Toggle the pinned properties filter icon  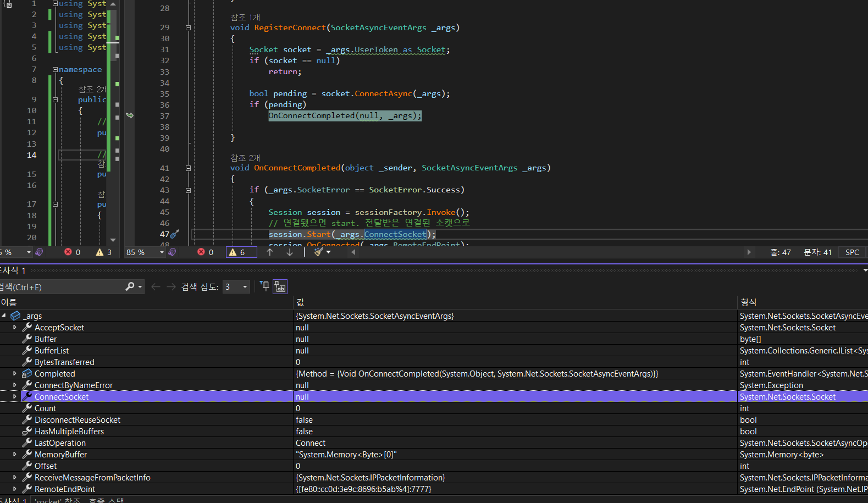[264, 286]
